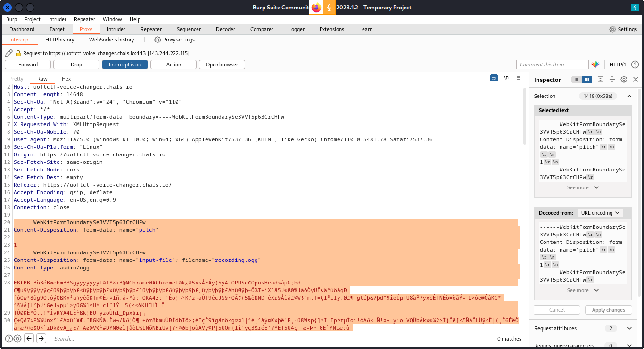Image resolution: width=644 pixels, height=349 pixels.
Task: Click the Firefox icon in title bar
Action: click(316, 7)
